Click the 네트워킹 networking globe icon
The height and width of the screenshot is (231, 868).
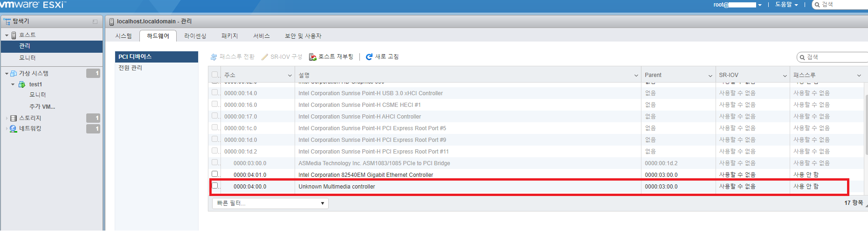(14, 129)
